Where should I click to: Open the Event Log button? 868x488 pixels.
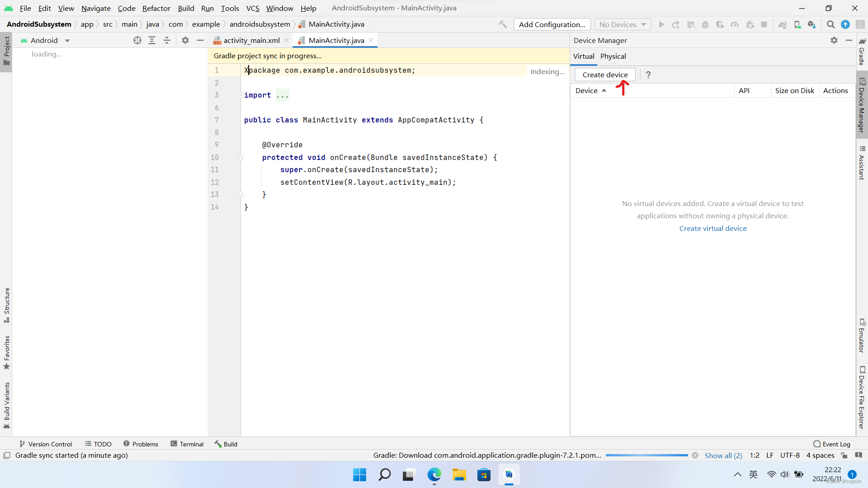click(x=832, y=444)
